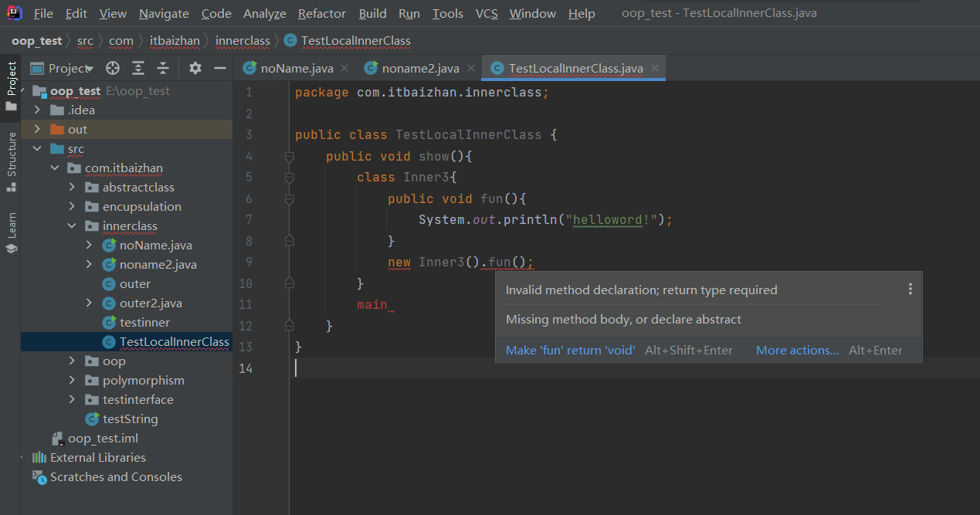
Task: Click the Select Opened File crosshair icon
Action: [x=113, y=68]
